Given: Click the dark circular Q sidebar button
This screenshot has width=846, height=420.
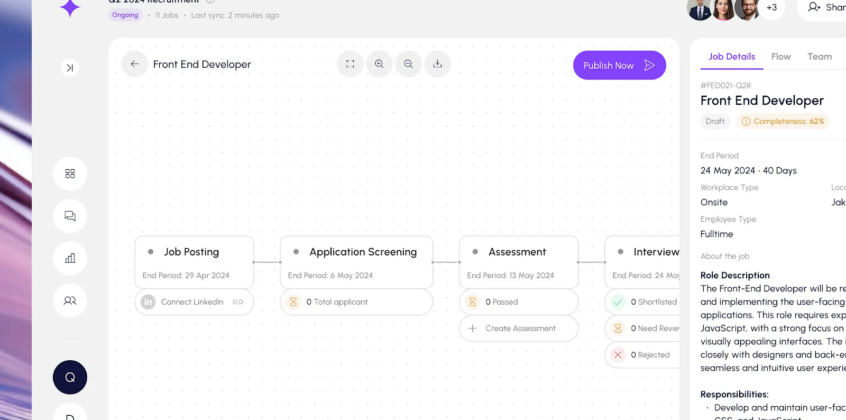Looking at the screenshot, I should (70, 377).
